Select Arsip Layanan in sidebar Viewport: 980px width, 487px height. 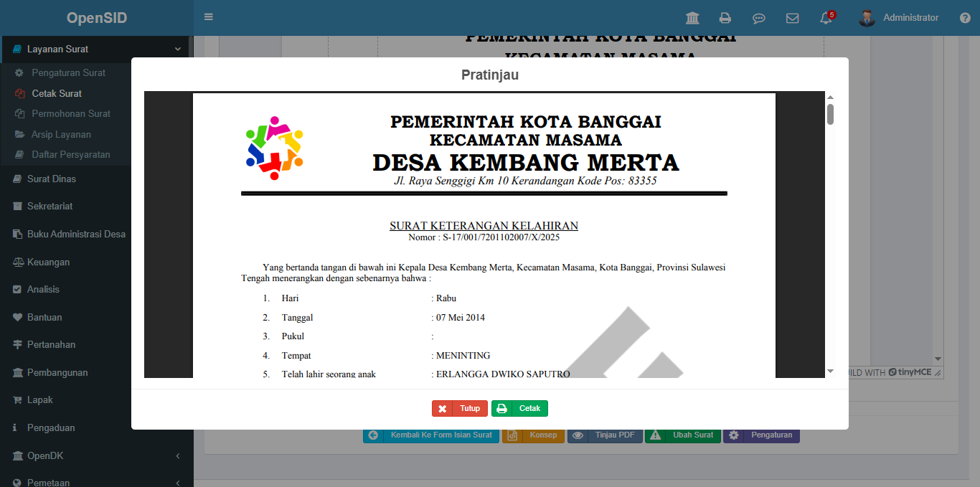point(61,134)
